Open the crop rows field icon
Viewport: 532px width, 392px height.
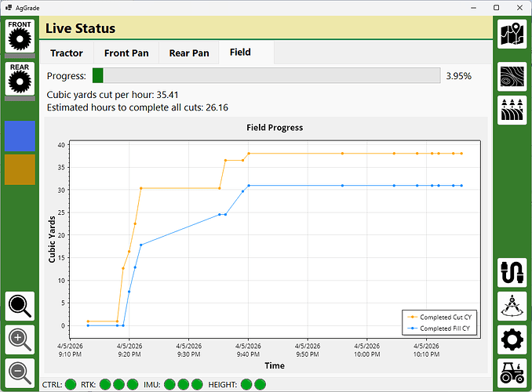click(x=512, y=111)
